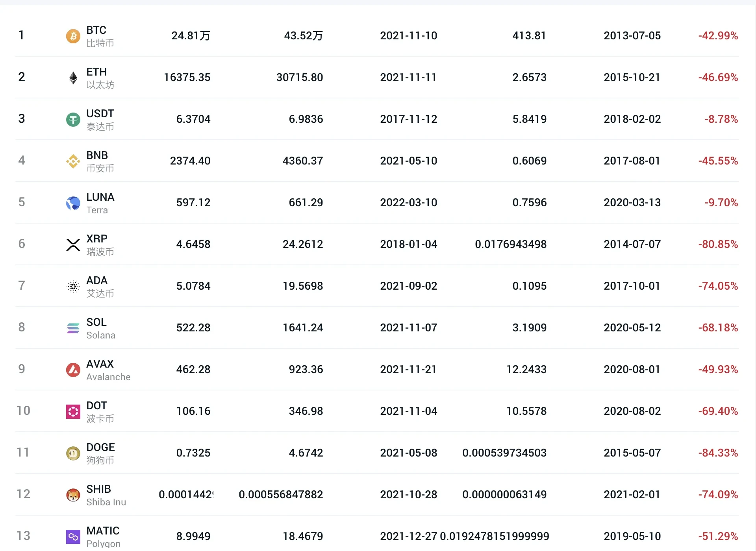Image resolution: width=756 pixels, height=551 pixels.
Task: Click the Cardano ADA icon
Action: [x=73, y=287]
